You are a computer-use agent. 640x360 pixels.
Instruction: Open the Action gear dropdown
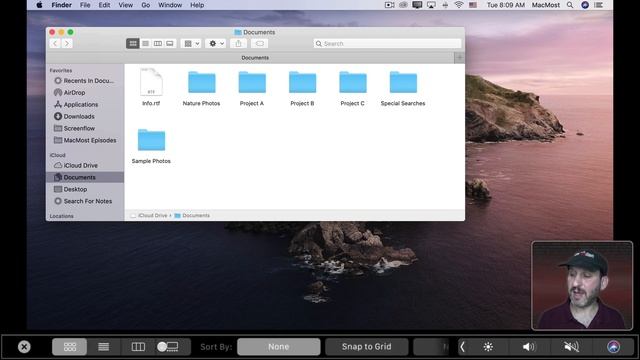tap(216, 43)
